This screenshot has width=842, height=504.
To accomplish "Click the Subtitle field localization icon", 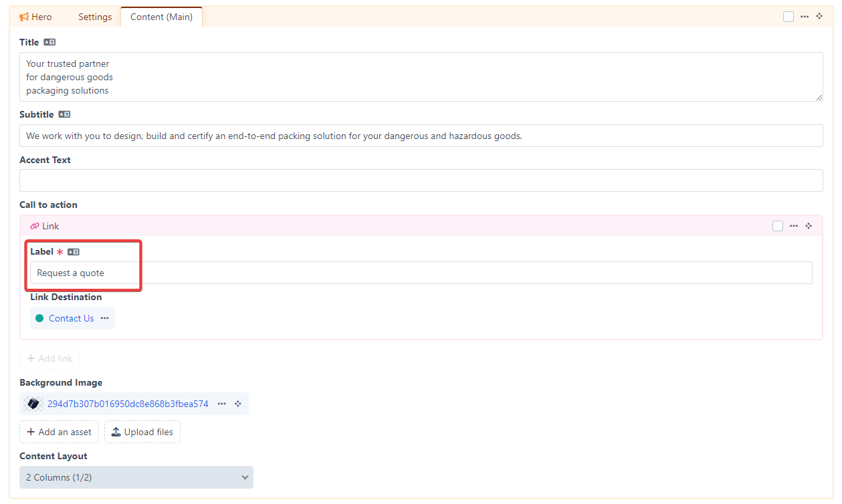I will [64, 114].
